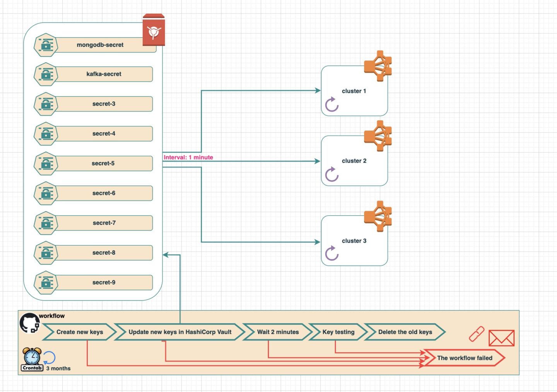Select the secret-9 label bar
557x392 pixels.
point(104,282)
